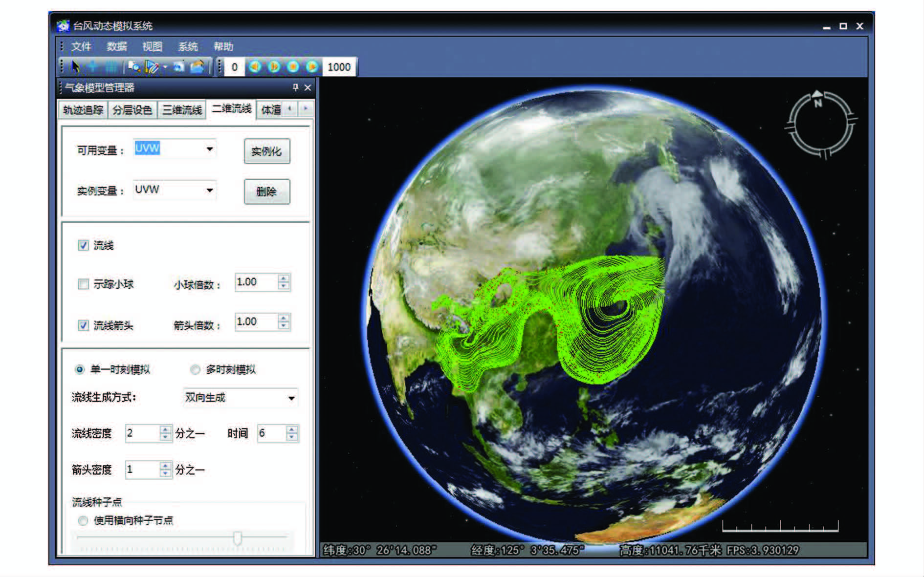
Task: Select the 多时刻模拟 radio button
Action: point(195,369)
